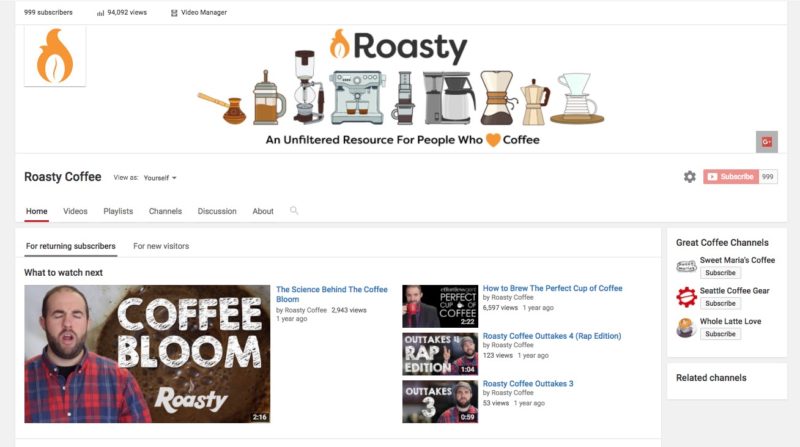Click by Roasty Coffee under Outtakes 3 title
Screen dimensions: 800x447
(508, 393)
